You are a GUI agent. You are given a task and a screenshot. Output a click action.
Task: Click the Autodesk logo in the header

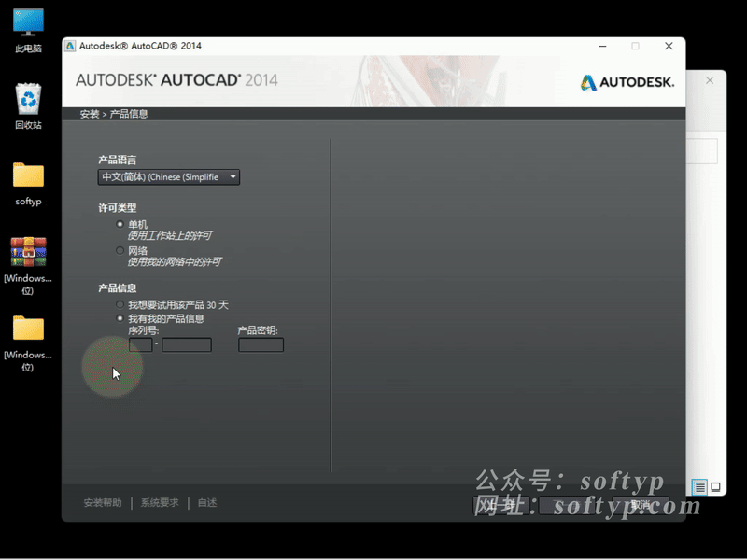pyautogui.click(x=627, y=82)
